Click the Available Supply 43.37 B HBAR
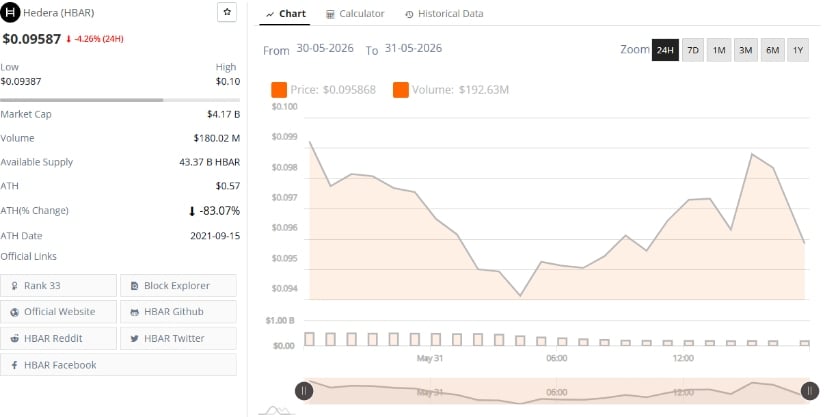This screenshot has height=417, width=825. pos(209,162)
